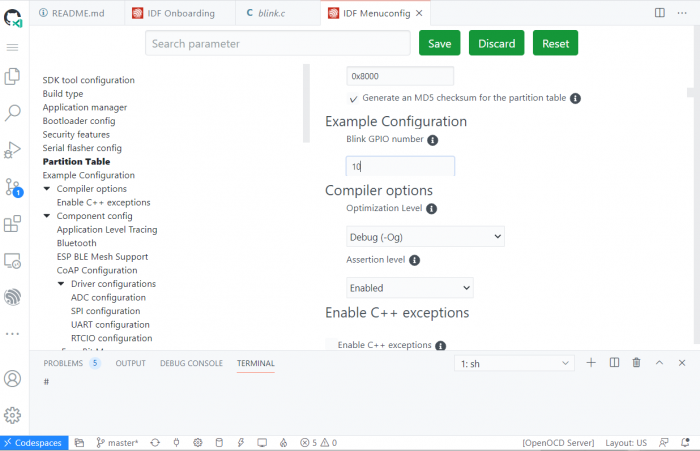Click the Manage gear icon
Screen dimensions: 700x451
pyautogui.click(x=13, y=415)
